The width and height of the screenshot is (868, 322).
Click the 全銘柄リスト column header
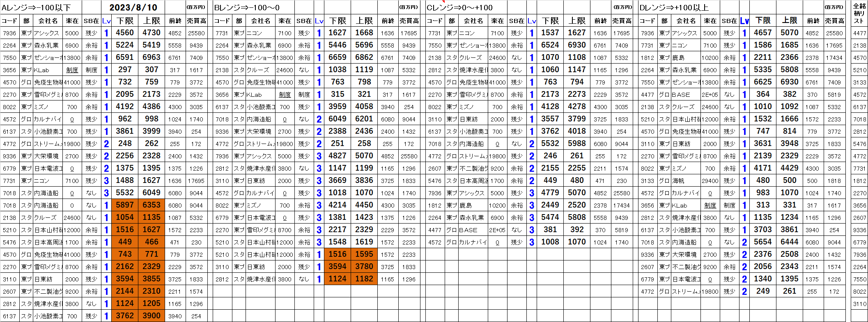(859, 14)
